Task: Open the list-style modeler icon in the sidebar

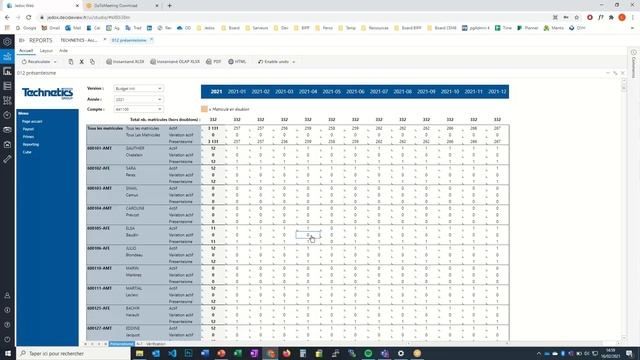Action: (7, 86)
